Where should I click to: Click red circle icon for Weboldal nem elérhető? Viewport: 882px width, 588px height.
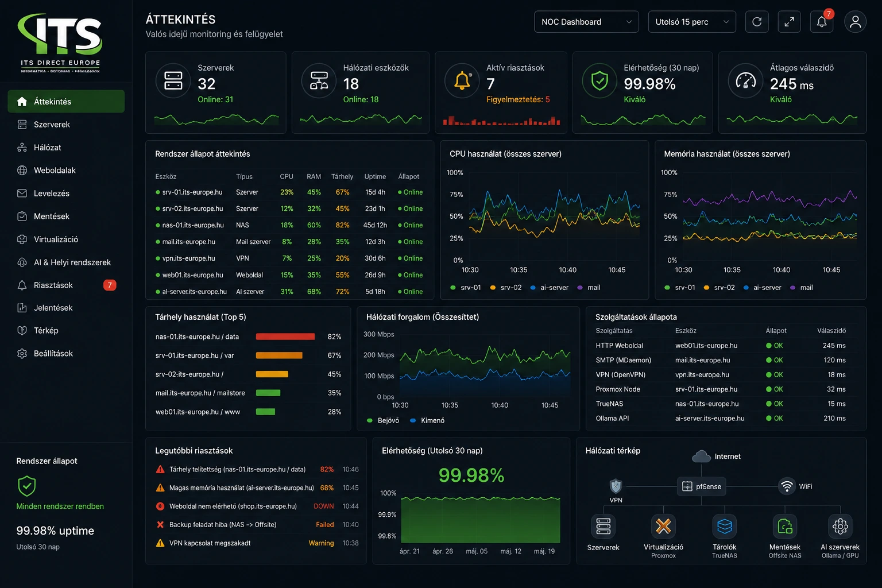click(160, 506)
